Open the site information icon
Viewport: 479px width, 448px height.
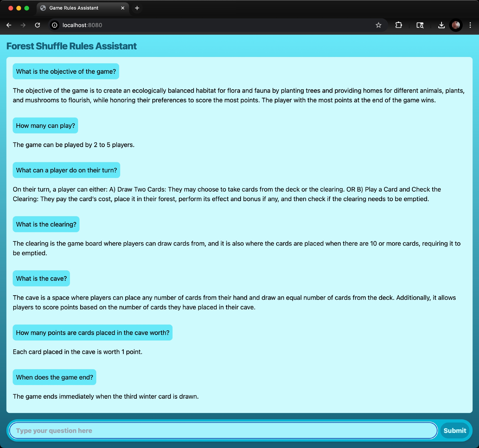click(55, 25)
